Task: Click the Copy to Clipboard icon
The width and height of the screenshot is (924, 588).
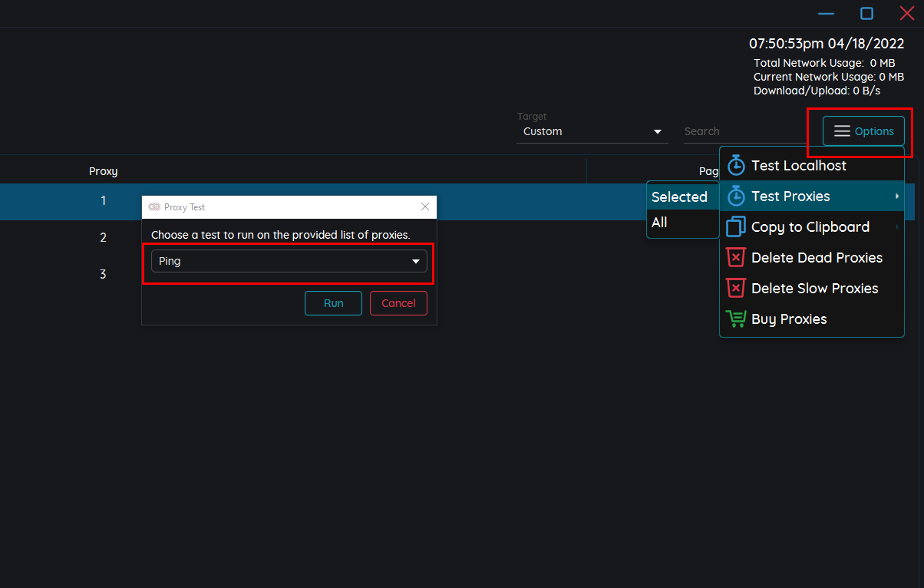Action: [x=736, y=227]
